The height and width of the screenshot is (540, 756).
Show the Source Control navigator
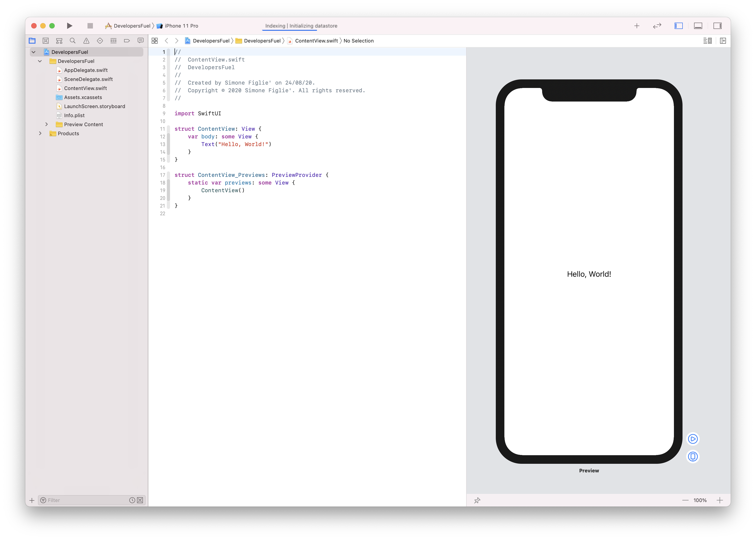pyautogui.click(x=45, y=40)
